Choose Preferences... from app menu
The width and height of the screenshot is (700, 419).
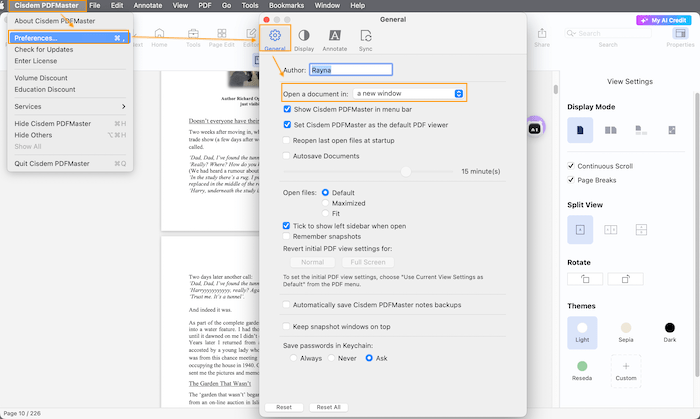[x=69, y=38]
